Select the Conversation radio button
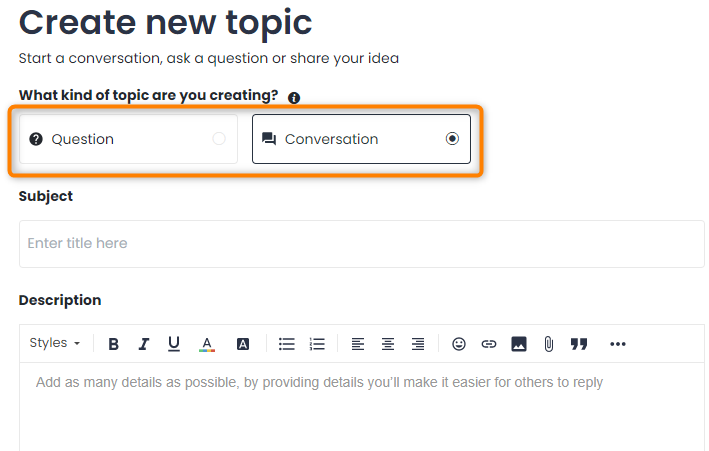Image resolution: width=709 pixels, height=451 pixels. click(452, 138)
